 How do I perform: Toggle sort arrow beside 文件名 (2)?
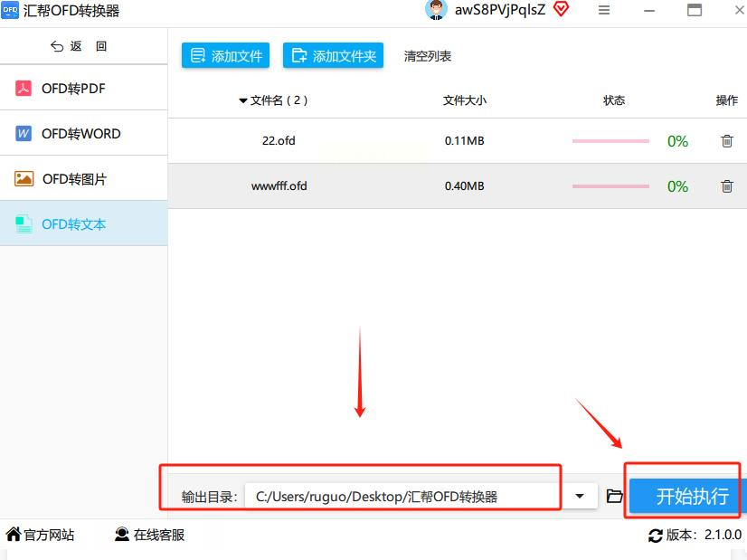[243, 100]
